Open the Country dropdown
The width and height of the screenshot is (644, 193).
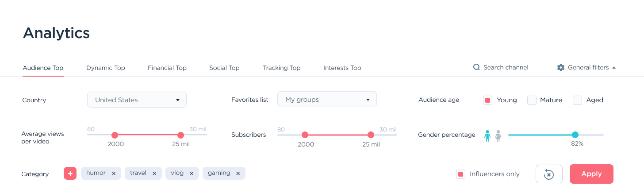point(137,100)
